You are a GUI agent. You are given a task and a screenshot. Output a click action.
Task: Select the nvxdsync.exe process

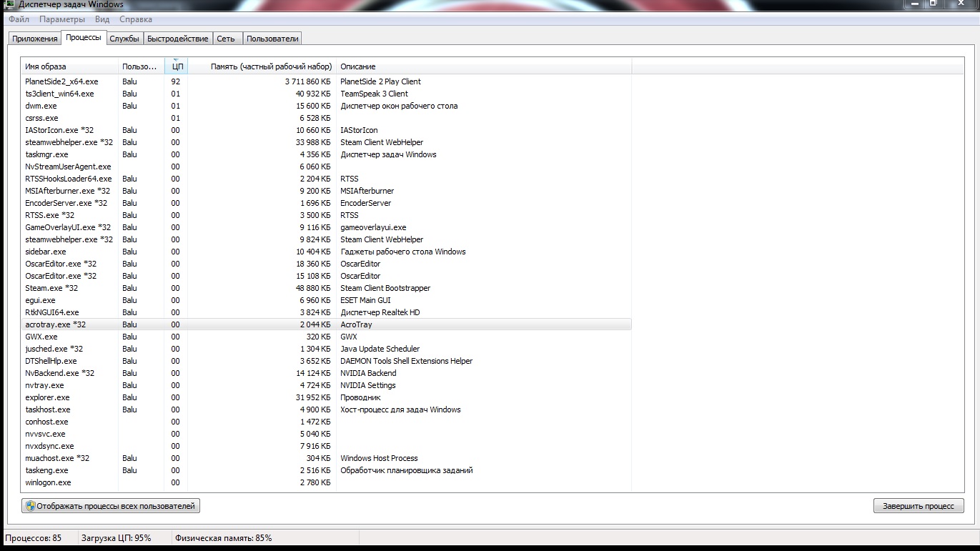pos(327,446)
